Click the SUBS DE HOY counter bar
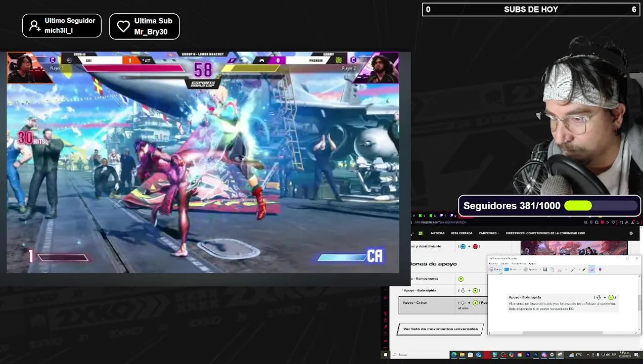Screen dimensions: 643x364 tap(531, 9)
